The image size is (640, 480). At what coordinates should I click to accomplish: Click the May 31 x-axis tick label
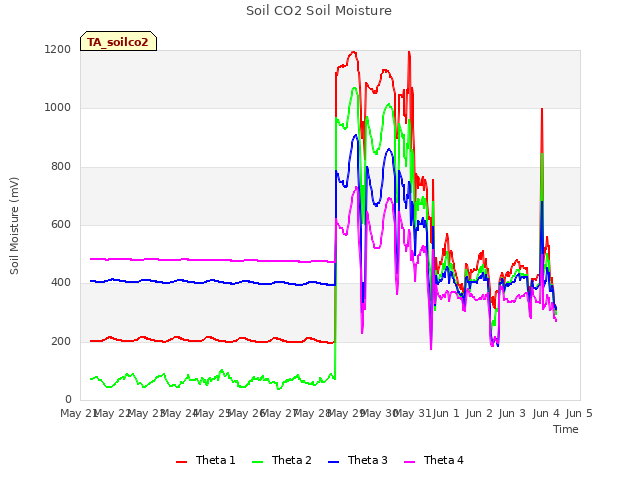point(414,413)
